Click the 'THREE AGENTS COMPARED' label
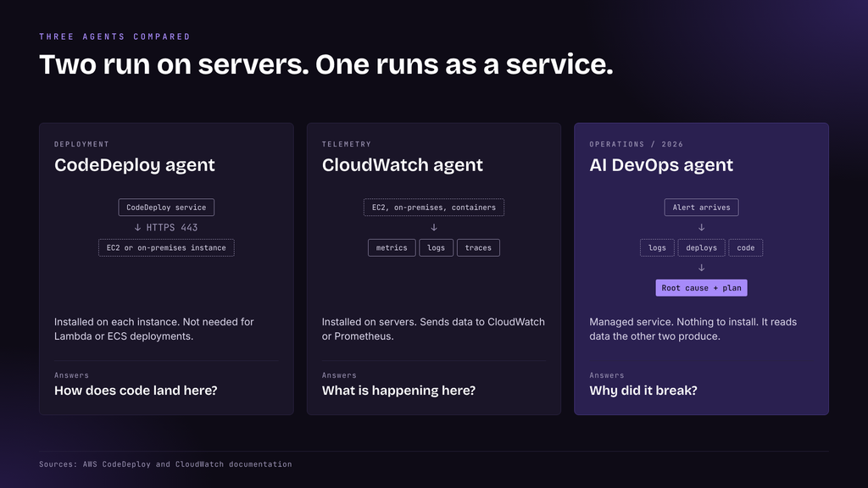Viewport: 868px width, 488px height. (114, 36)
